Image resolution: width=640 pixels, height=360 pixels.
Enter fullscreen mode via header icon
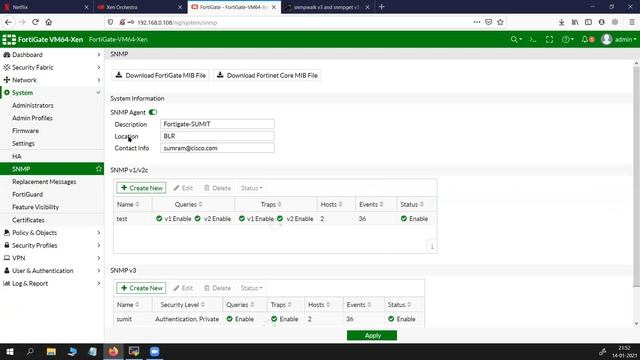click(549, 40)
